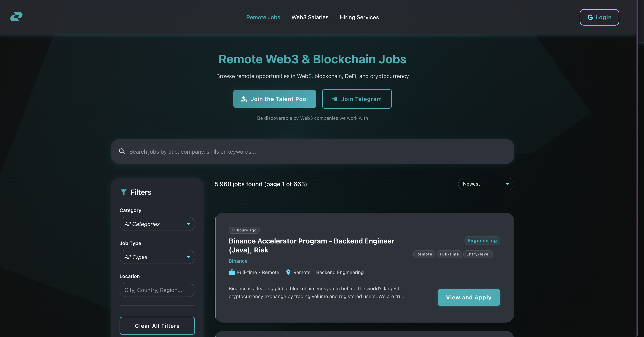Click '5,960 jobs found' results text

coord(261,184)
